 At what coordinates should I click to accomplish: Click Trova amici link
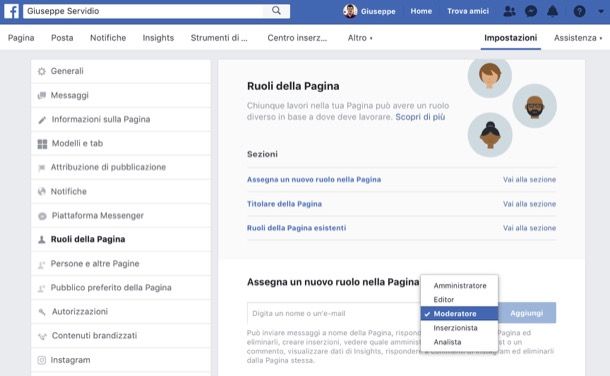pos(468,11)
